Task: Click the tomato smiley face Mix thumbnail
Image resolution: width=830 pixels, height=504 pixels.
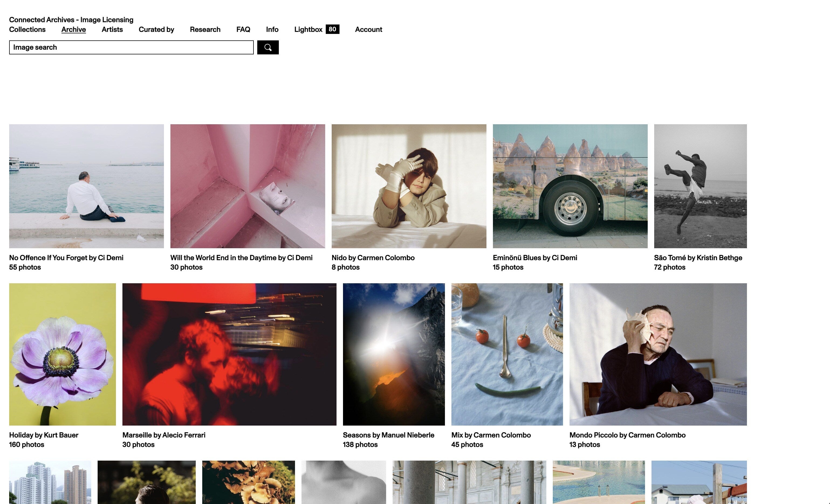Action: 507,354
